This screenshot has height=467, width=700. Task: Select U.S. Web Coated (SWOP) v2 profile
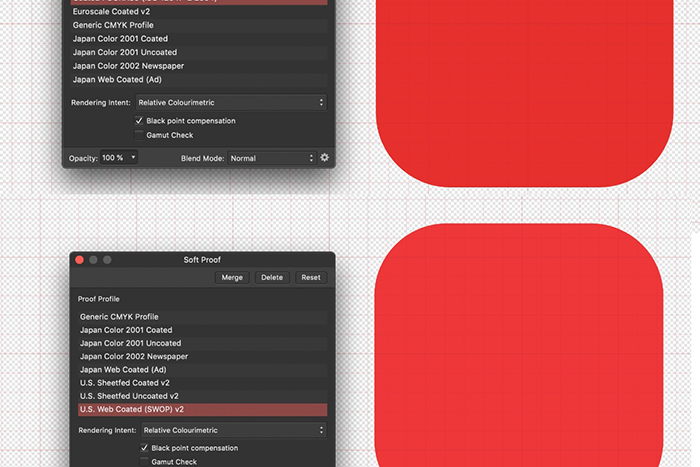202,409
